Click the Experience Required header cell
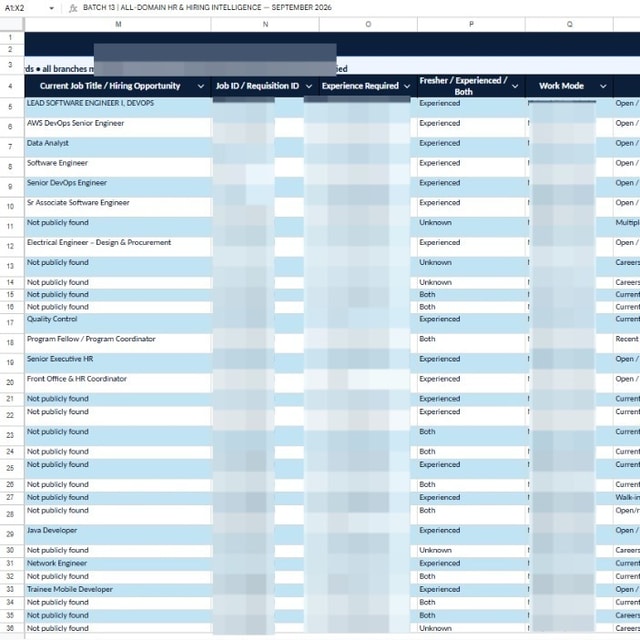Viewport: 640px width, 640px height. tap(368, 86)
